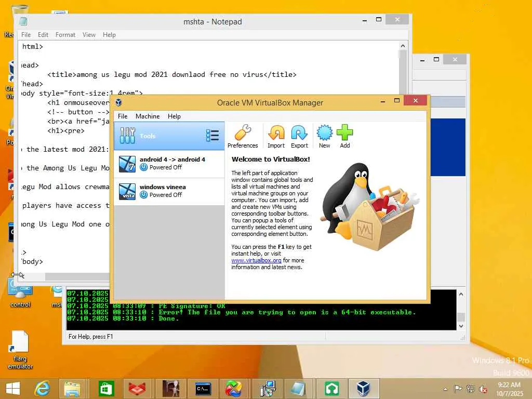Image resolution: width=532 pixels, height=399 pixels.
Task: Maximize the background console window
Action: click(x=436, y=59)
